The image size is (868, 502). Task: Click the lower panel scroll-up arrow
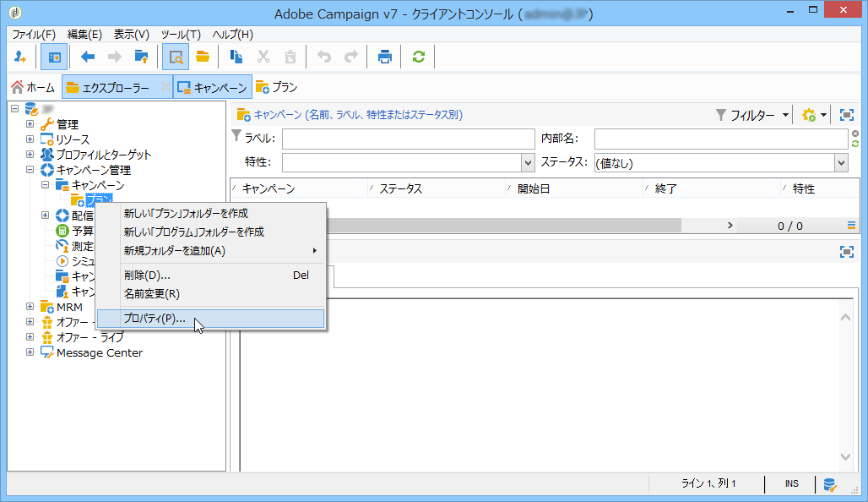(845, 318)
